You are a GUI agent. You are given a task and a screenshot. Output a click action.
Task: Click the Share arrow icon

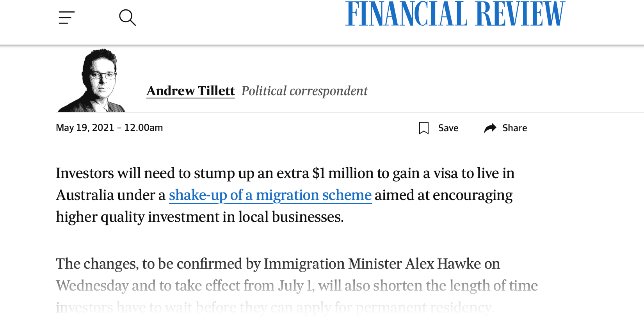(x=490, y=128)
